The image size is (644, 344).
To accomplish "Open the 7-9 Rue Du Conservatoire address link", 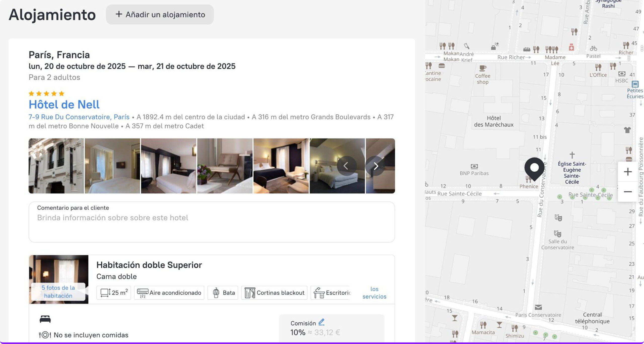I will 79,117.
